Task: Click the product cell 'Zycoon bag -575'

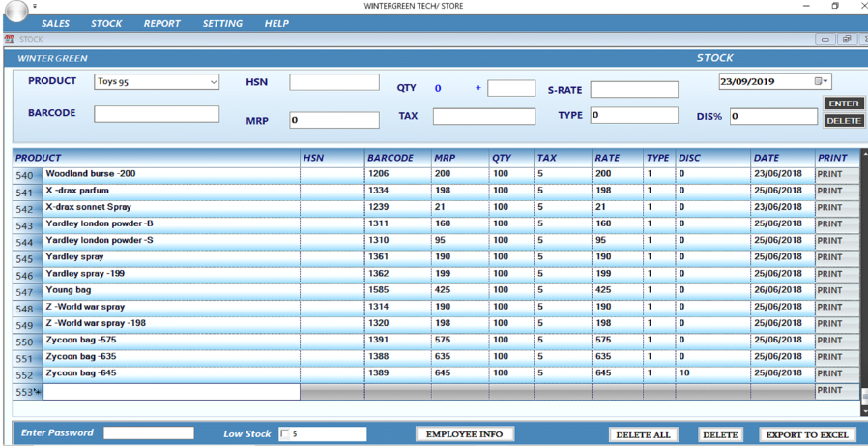Action: point(172,341)
